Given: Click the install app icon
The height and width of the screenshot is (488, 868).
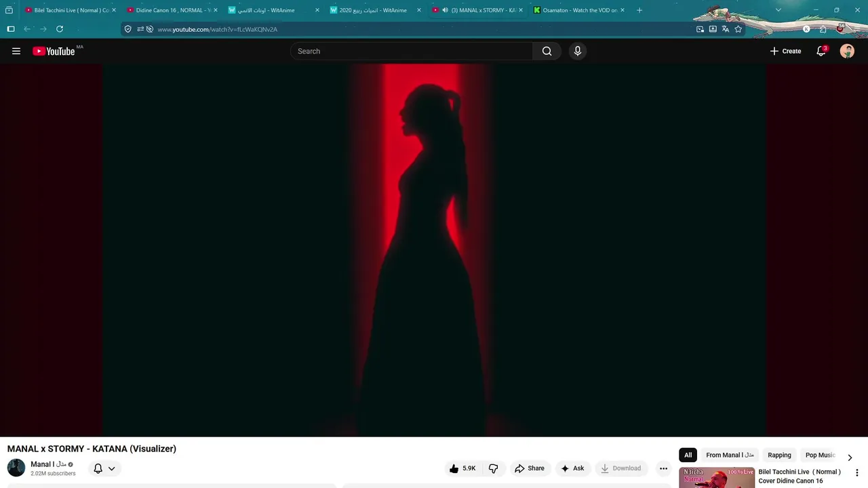Looking at the screenshot, I should tap(713, 29).
